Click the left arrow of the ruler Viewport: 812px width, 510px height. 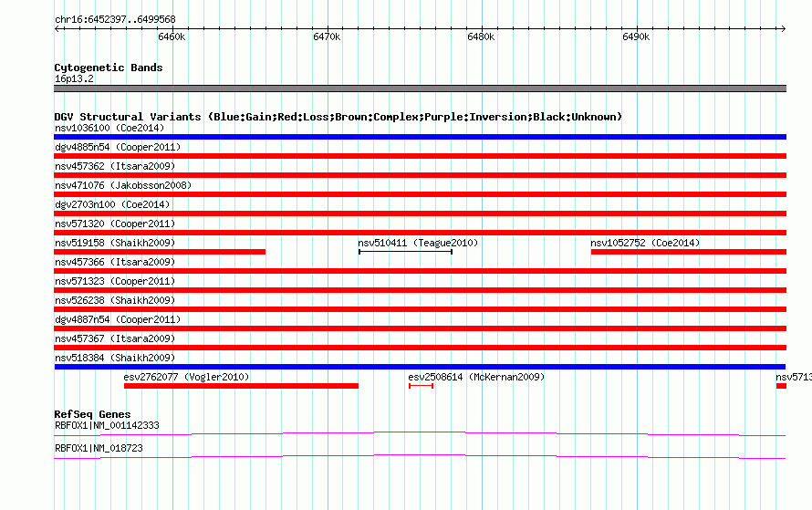click(57, 28)
